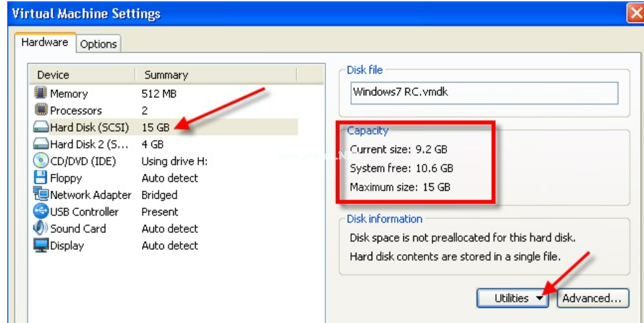Close the Virtual Machine Settings window
Screen dimensions: 644x323
click(635, 13)
